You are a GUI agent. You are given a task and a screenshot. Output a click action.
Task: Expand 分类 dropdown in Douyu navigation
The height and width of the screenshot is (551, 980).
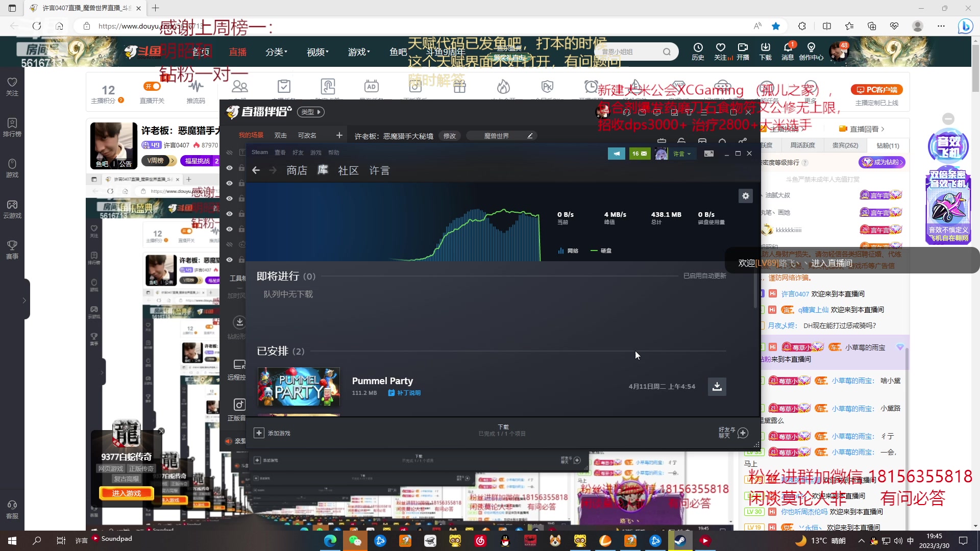pyautogui.click(x=276, y=52)
